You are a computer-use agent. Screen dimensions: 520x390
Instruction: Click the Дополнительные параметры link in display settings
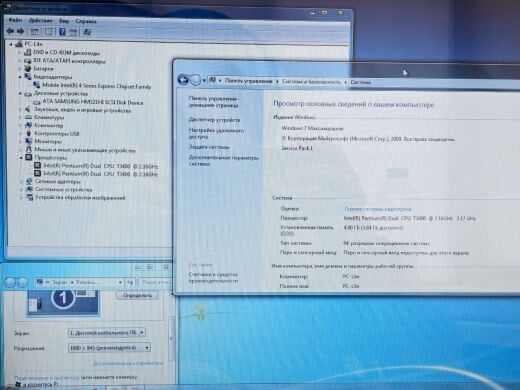click(128, 363)
